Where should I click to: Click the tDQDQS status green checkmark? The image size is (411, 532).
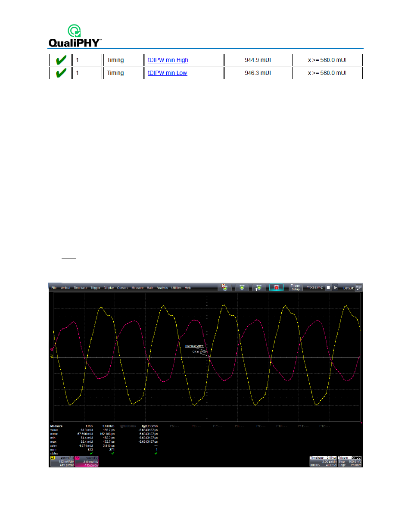tap(113, 453)
